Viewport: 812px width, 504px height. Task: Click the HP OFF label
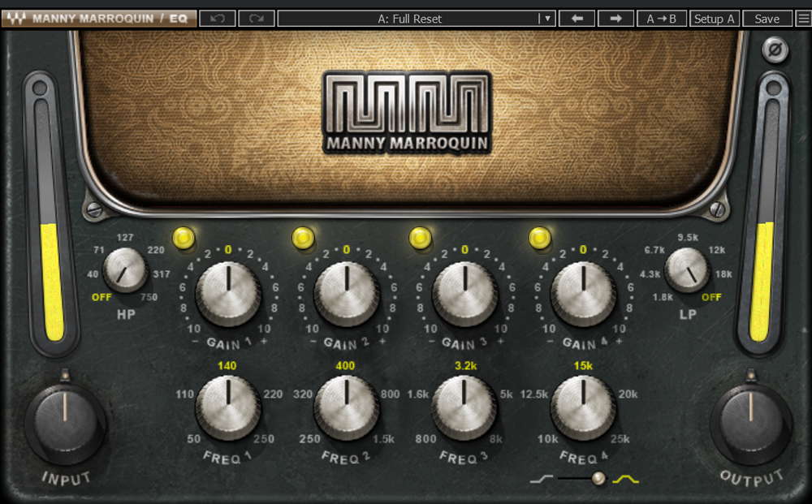[101, 297]
